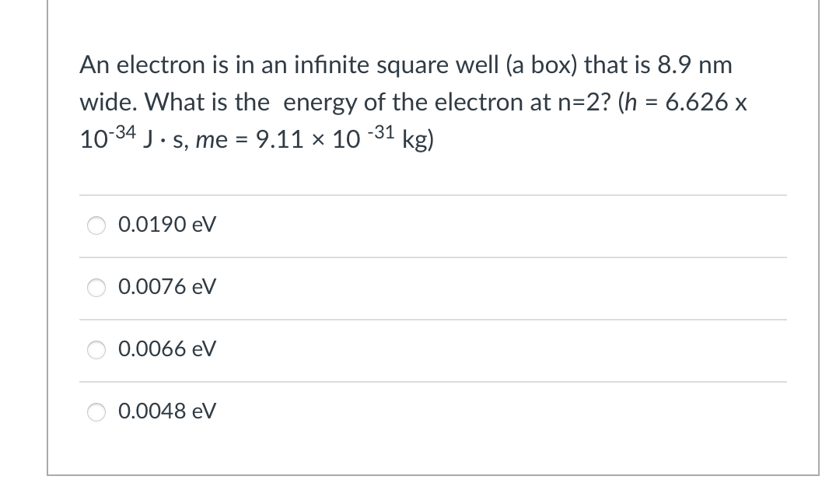Choose the answer labeled 0.0048 eV
The image size is (829, 504).
tap(167, 412)
